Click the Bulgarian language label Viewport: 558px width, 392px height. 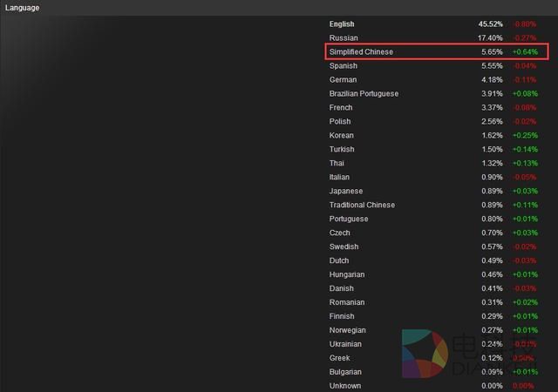345,372
